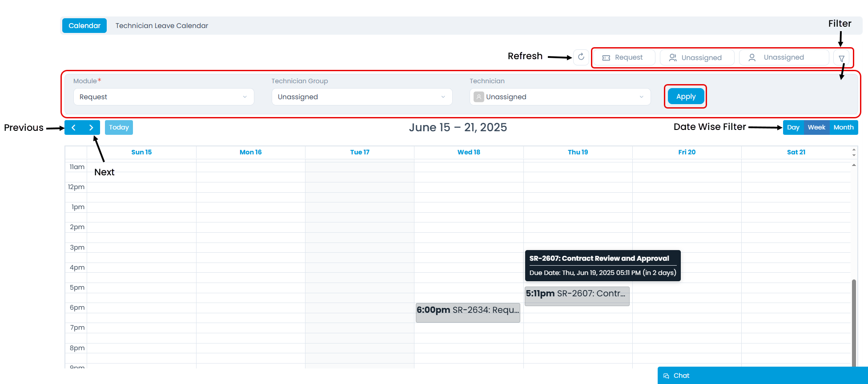
Task: Switch calendar to Week view
Action: 816,127
